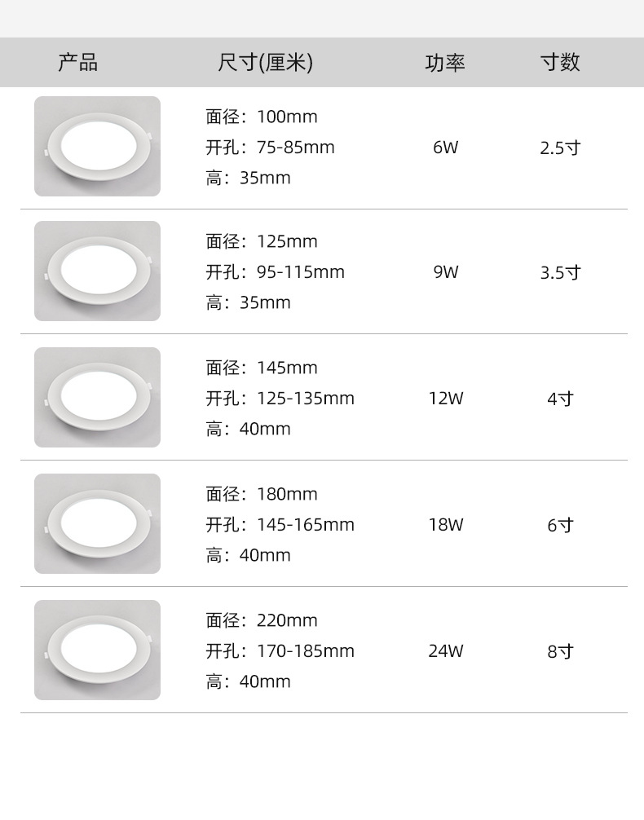Select the 24W power value
Viewport: 644px width, 820px height.
[446, 651]
